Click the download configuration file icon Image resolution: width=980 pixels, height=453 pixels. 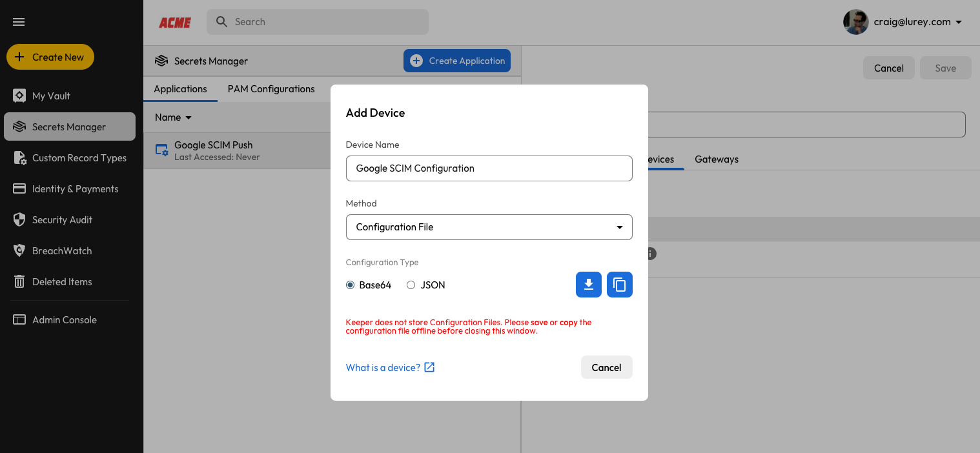(x=588, y=285)
